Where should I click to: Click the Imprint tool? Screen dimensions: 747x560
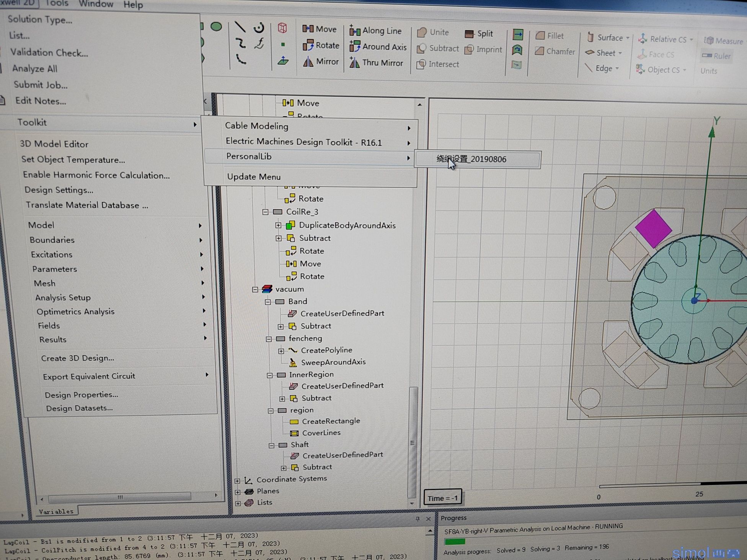tap(483, 49)
